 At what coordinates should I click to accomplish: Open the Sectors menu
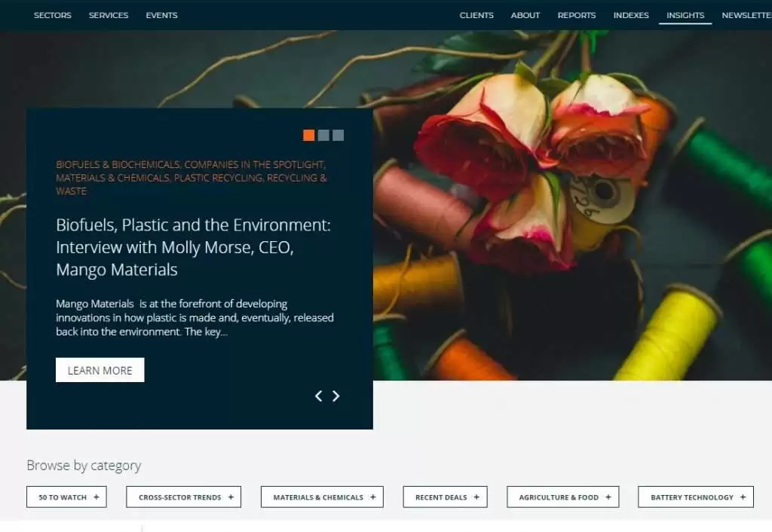(52, 15)
